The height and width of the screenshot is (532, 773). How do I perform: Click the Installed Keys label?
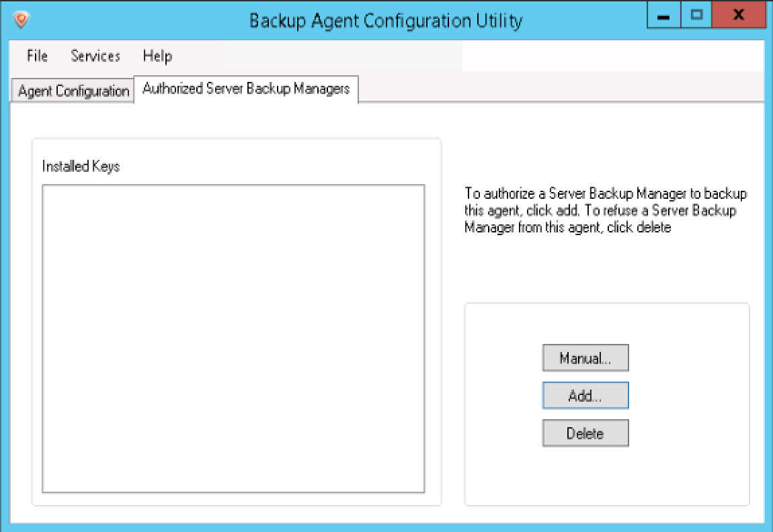click(81, 166)
